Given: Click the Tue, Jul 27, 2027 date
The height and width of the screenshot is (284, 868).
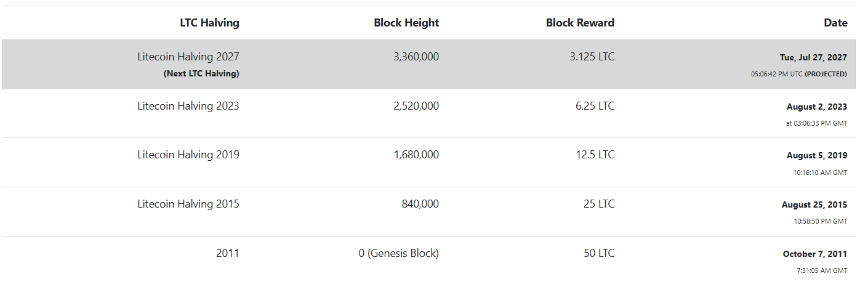Looking at the screenshot, I should 813,57.
